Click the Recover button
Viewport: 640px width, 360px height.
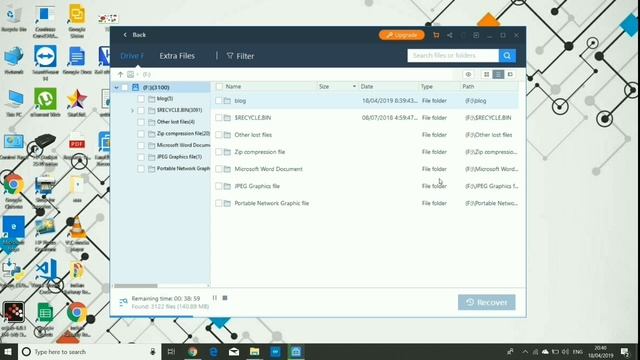click(487, 302)
